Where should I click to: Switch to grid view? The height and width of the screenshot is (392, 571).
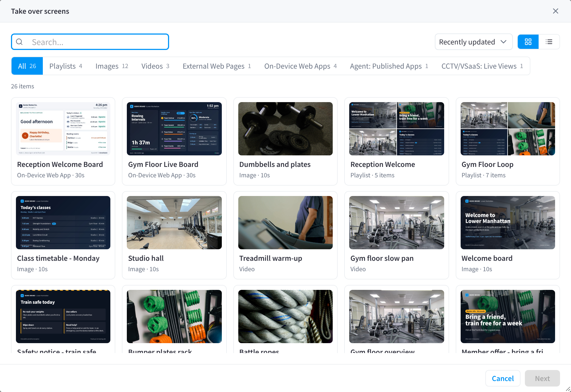coord(528,42)
